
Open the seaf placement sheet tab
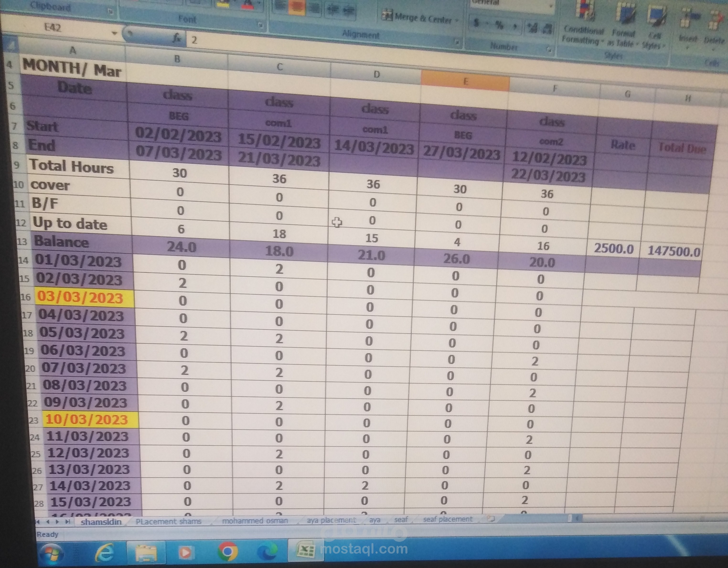[448, 519]
